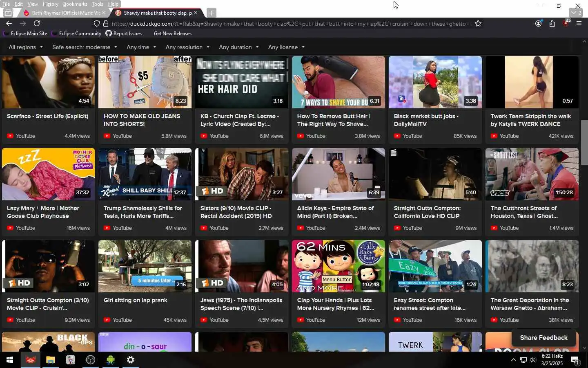The height and width of the screenshot is (368, 588).
Task: Open the browser hamburger menu
Action: pos(579,23)
